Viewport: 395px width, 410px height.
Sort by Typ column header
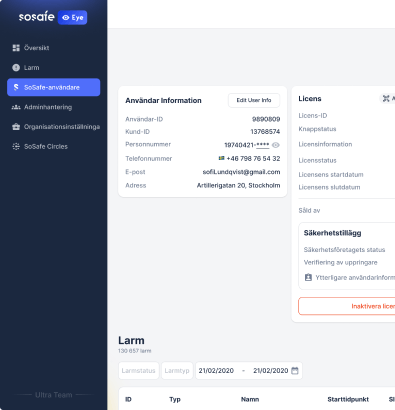point(175,399)
